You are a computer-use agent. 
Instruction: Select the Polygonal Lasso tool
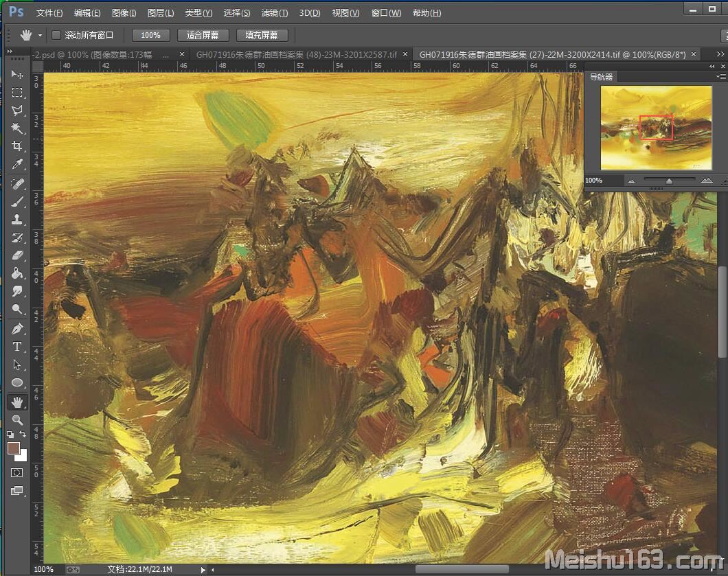tap(17, 110)
